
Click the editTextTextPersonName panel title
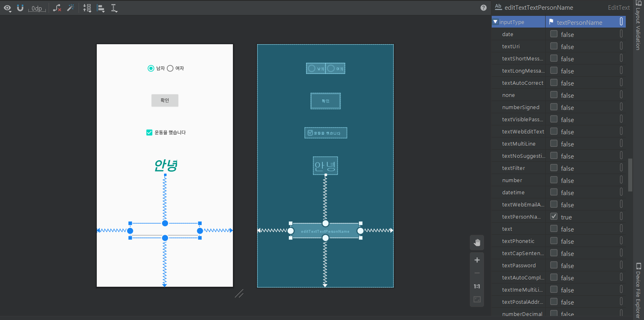(539, 8)
